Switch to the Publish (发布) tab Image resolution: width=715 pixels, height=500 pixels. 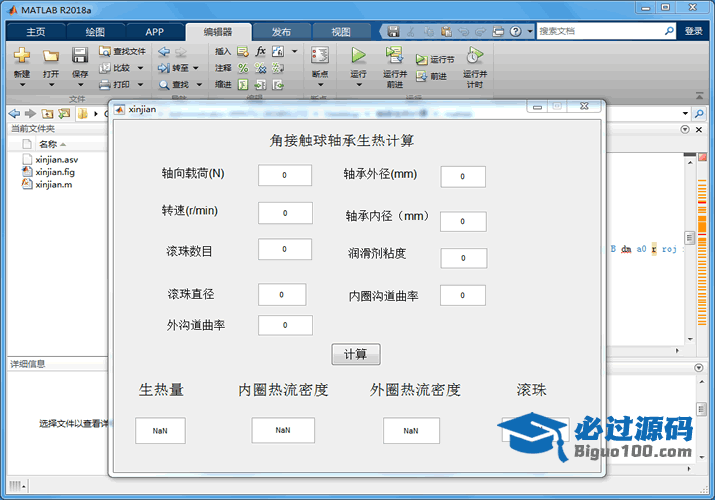[x=281, y=32]
